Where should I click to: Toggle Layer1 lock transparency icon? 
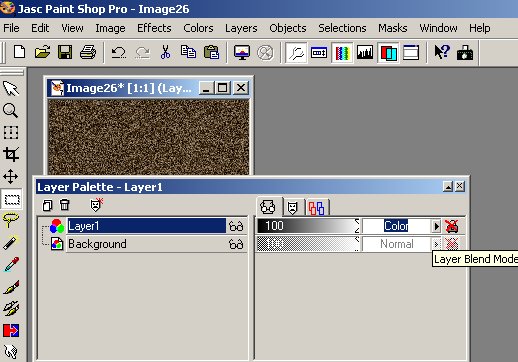tap(451, 226)
